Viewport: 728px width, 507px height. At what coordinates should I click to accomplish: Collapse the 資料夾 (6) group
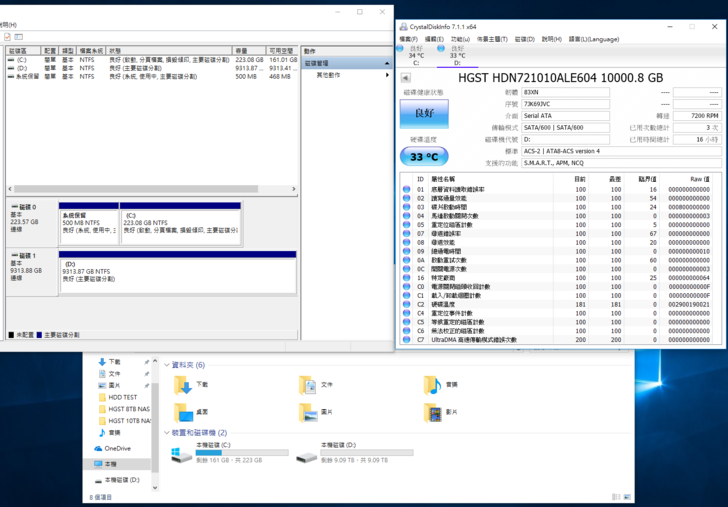point(167,365)
